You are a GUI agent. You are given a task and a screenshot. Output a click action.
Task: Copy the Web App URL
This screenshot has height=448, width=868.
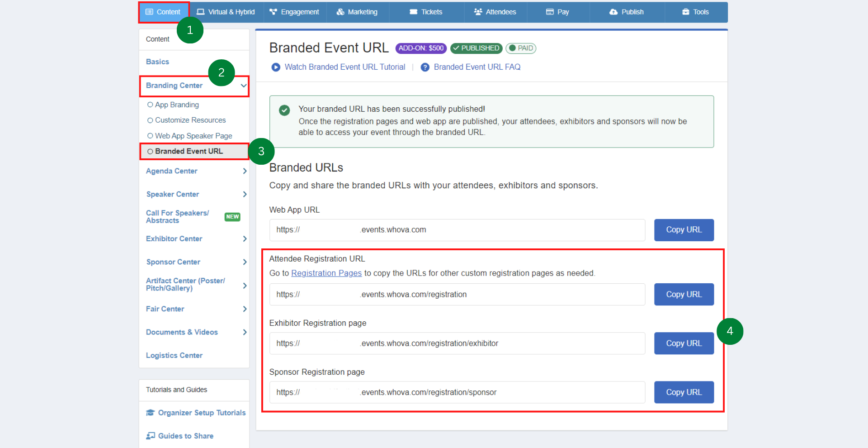(x=684, y=229)
